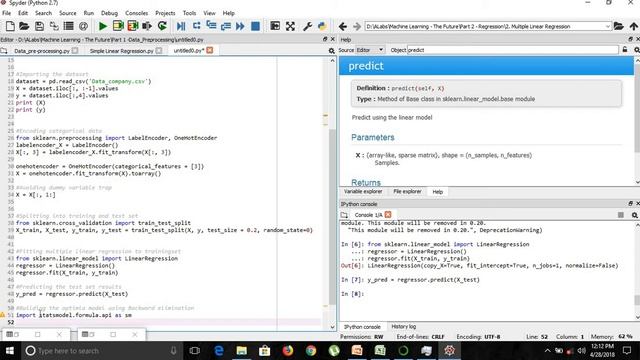Click the @ toolbar icon
The image size is (640, 360).
[83, 26]
